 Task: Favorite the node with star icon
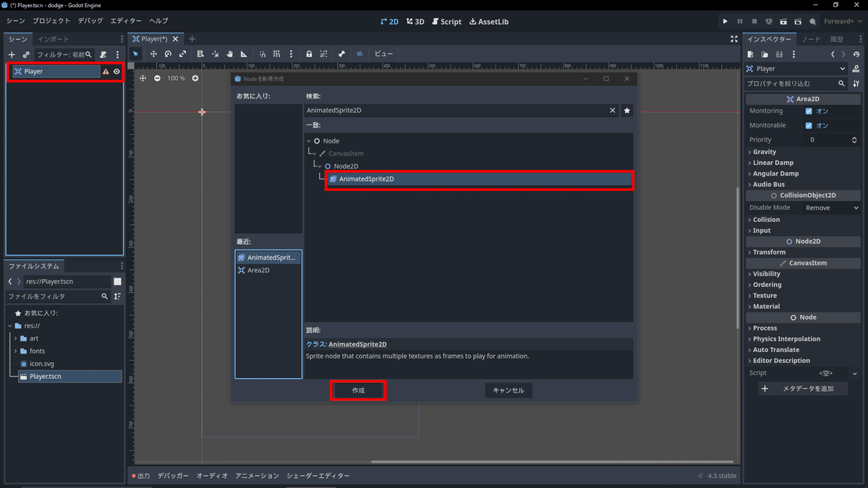point(627,111)
